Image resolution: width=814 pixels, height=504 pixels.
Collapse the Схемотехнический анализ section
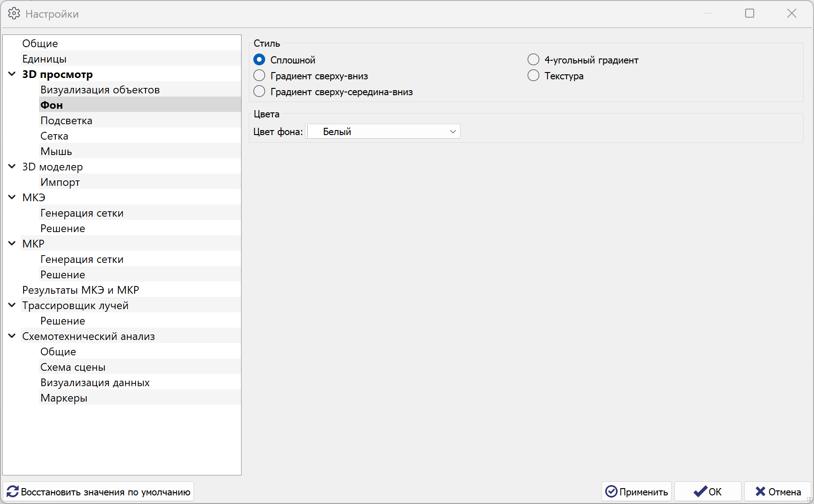[12, 336]
